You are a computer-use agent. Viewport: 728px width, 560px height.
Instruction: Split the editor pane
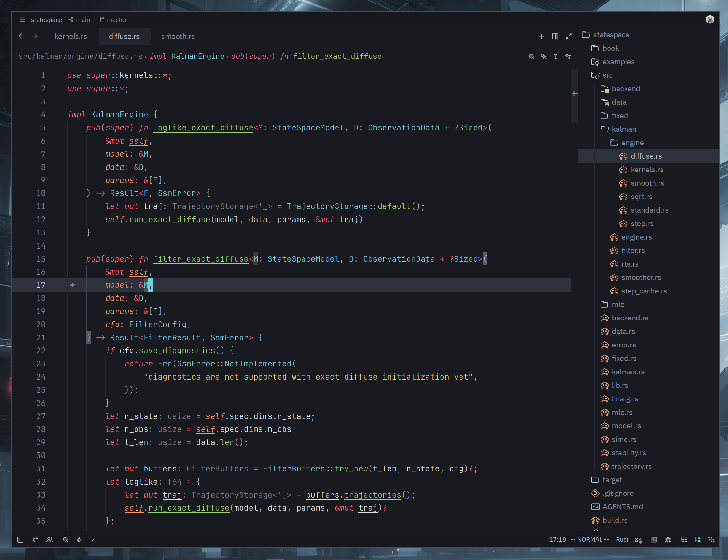(555, 36)
